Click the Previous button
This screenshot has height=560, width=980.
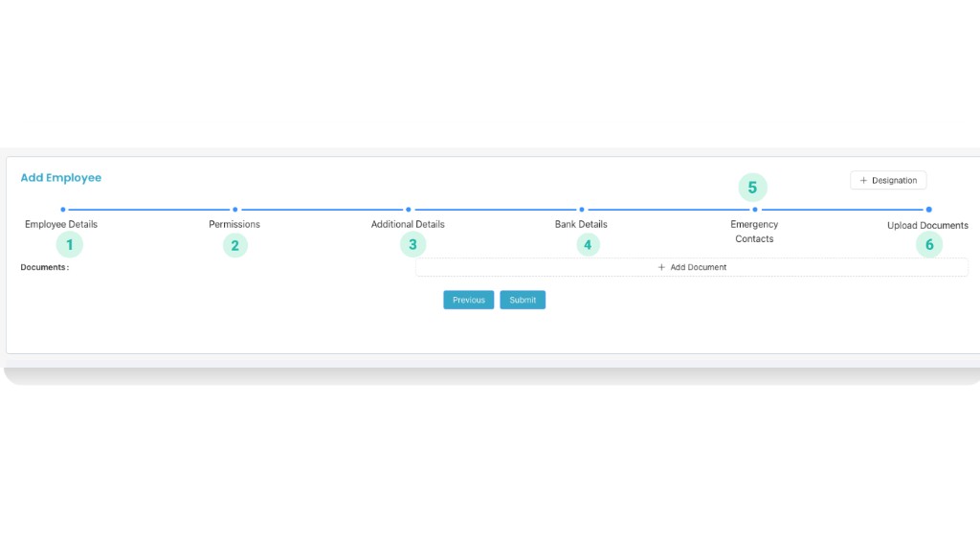(x=468, y=300)
